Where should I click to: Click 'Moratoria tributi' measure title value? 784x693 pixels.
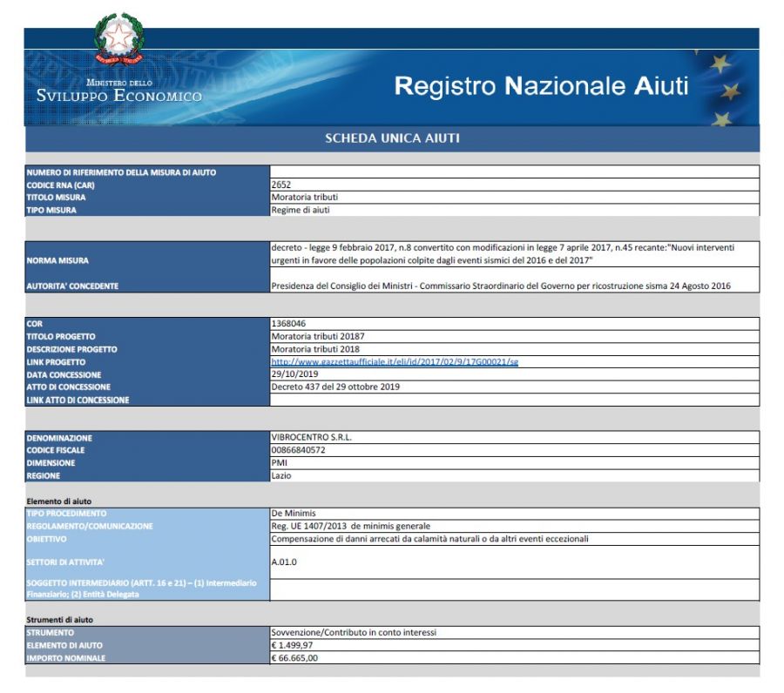305,197
